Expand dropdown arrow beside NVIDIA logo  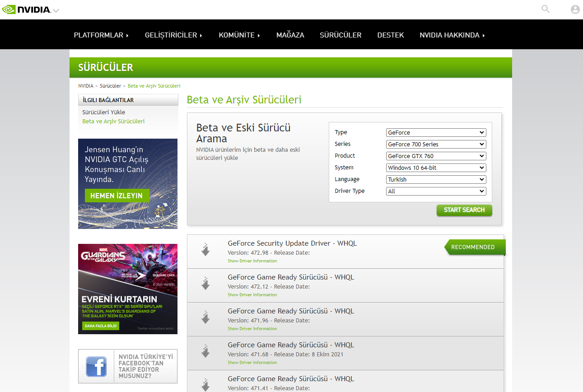(56, 10)
